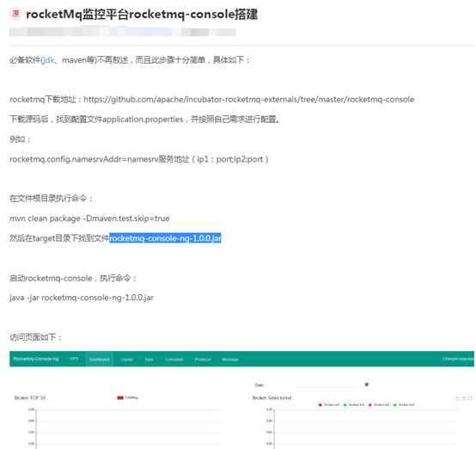Image resolution: width=476 pixels, height=449 pixels.
Task: Open the Message tab in the console navbar
Action: [230, 360]
